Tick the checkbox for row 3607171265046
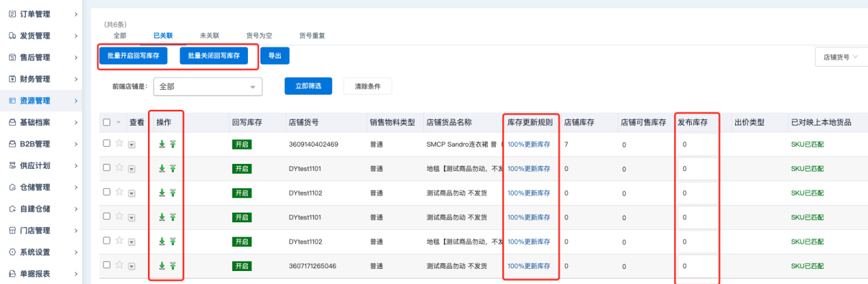The height and width of the screenshot is (284, 868). [x=106, y=265]
